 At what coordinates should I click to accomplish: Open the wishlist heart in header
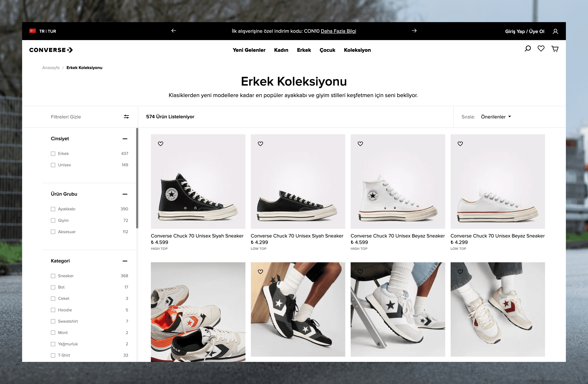click(541, 49)
